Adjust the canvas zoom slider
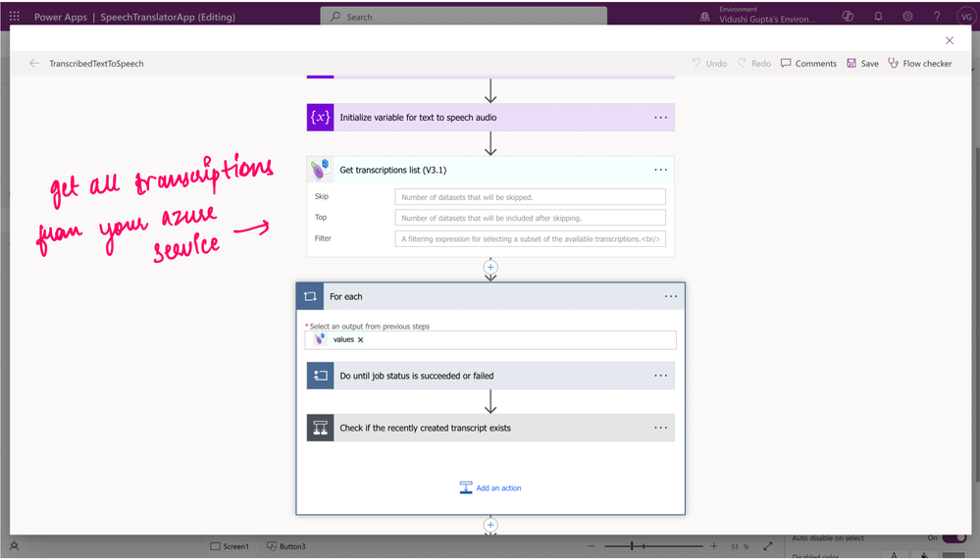Image resolution: width=980 pixels, height=559 pixels. [652, 546]
